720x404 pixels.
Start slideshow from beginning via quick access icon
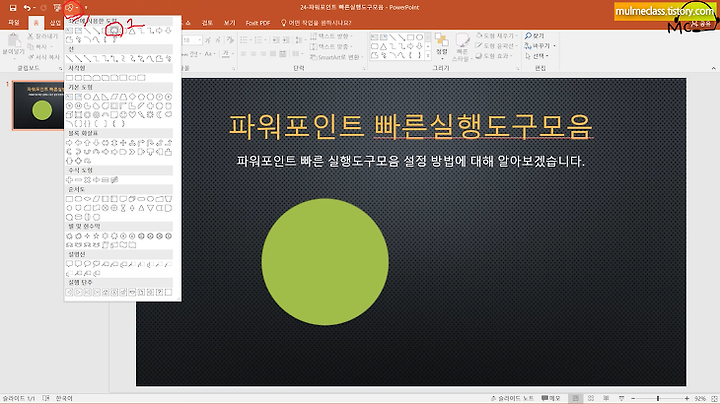pos(57,7)
